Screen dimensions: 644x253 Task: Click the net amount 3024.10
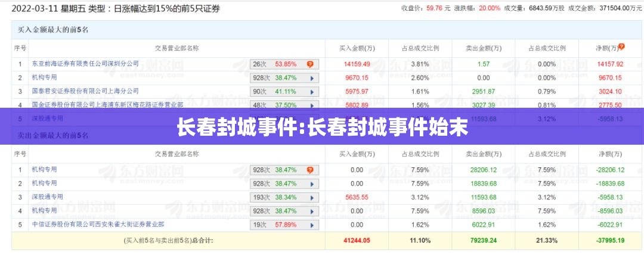click(611, 92)
